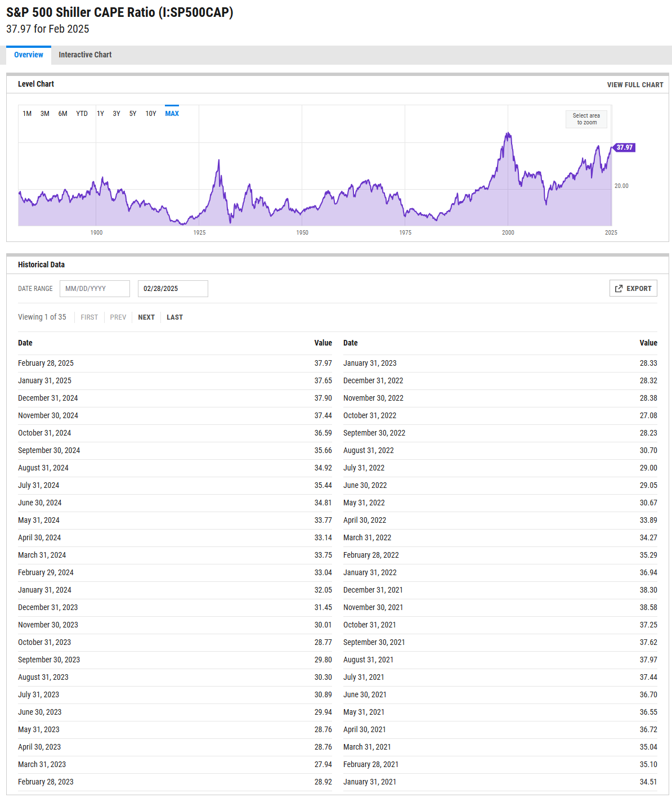Click the right Value column header
Viewport: 672px width, 798px height.
click(648, 343)
